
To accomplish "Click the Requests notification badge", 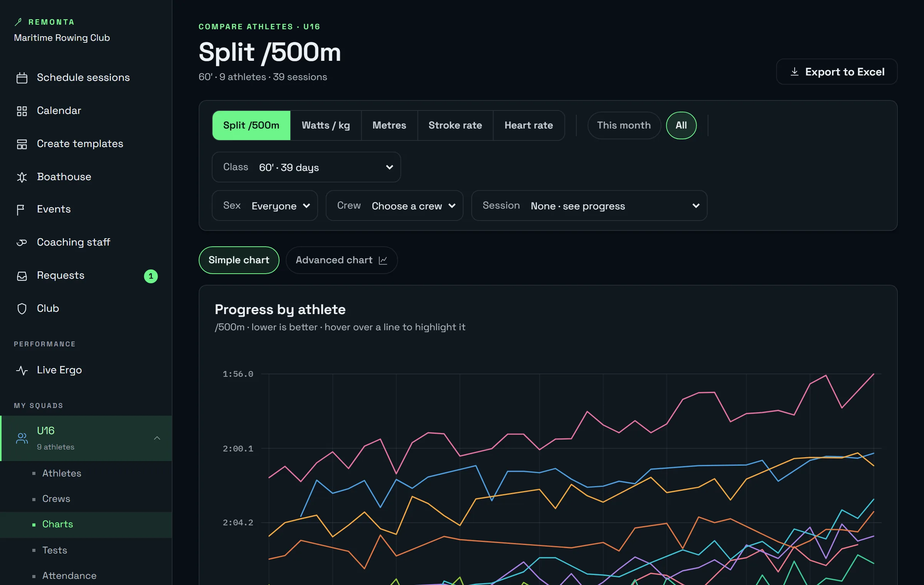I will pyautogui.click(x=151, y=276).
